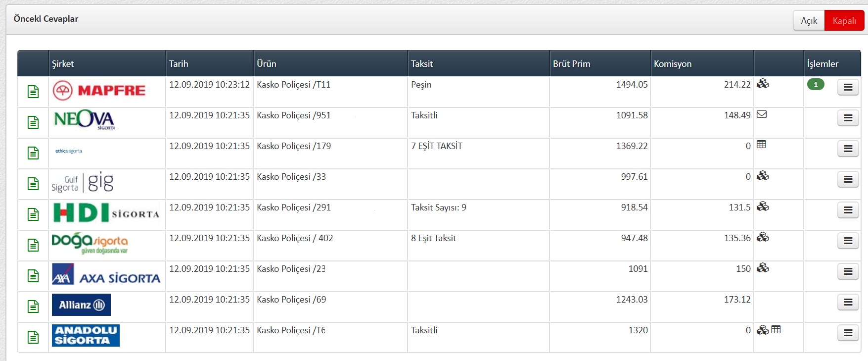
Task: Click the Şirket column header
Action: click(63, 64)
